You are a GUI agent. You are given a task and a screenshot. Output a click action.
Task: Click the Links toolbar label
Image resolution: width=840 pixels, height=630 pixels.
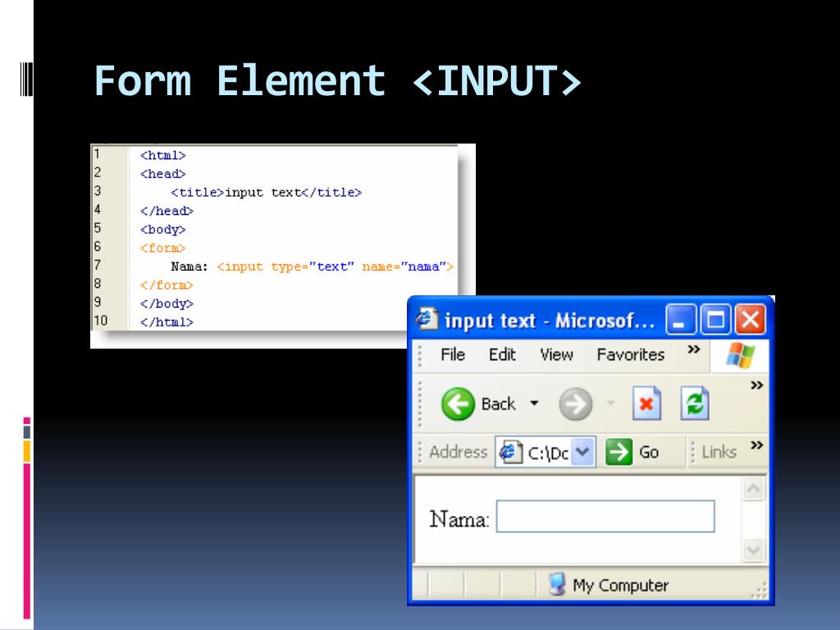point(719,452)
